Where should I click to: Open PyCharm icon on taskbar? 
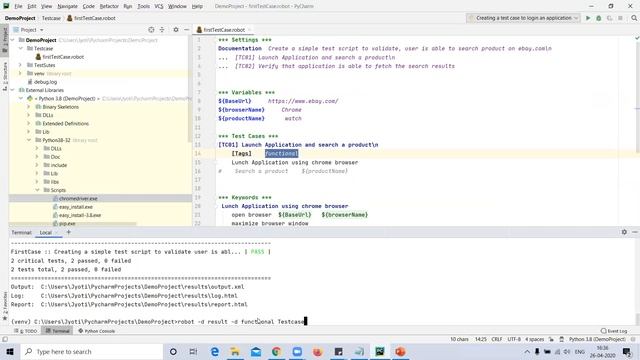pyautogui.click(x=380, y=351)
